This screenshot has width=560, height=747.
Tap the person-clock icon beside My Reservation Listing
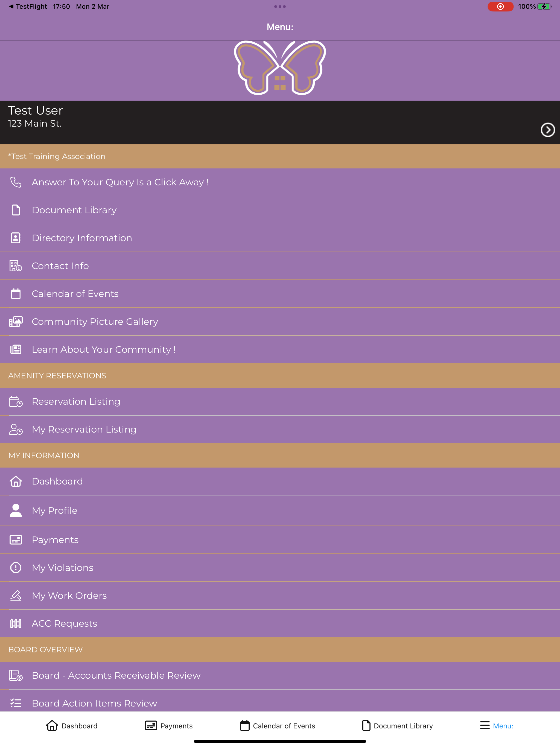[x=16, y=429]
